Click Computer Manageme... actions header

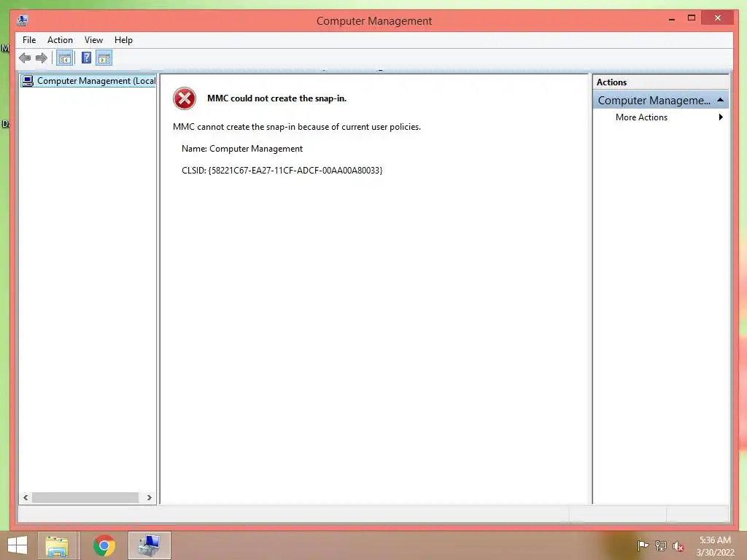[x=661, y=101]
